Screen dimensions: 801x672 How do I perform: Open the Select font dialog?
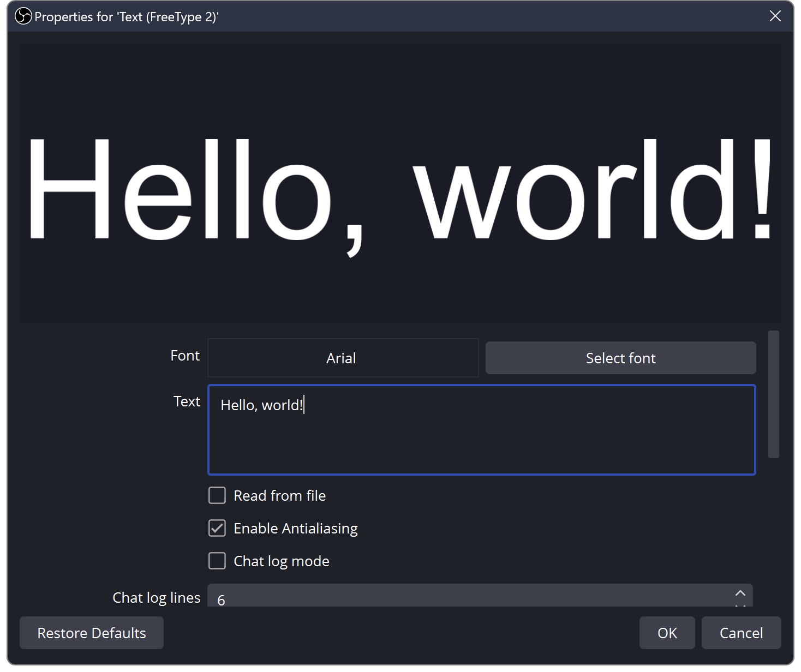click(x=620, y=358)
